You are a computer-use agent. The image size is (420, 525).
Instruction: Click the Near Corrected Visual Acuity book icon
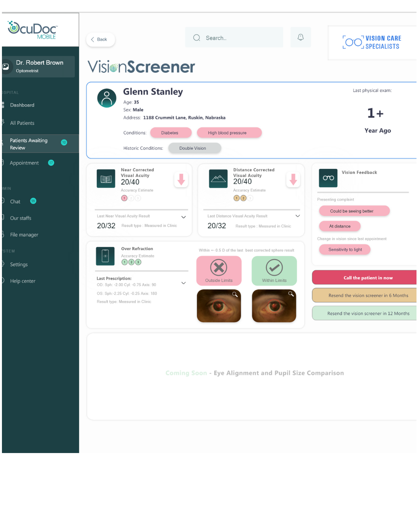pos(105,178)
